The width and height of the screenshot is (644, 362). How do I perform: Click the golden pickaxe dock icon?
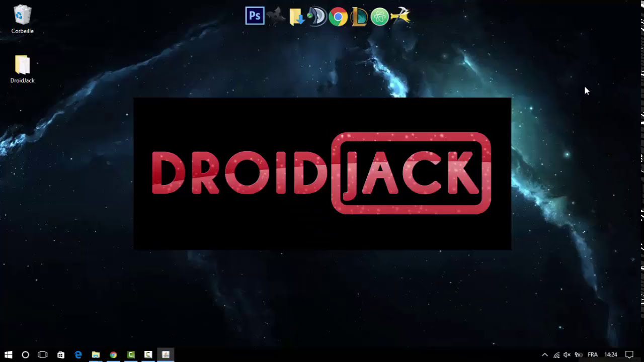click(401, 16)
